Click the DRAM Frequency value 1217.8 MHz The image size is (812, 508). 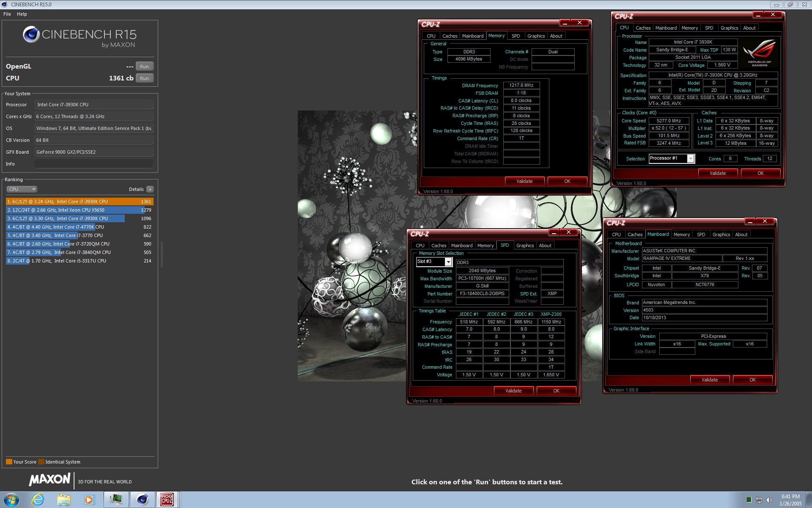[521, 85]
